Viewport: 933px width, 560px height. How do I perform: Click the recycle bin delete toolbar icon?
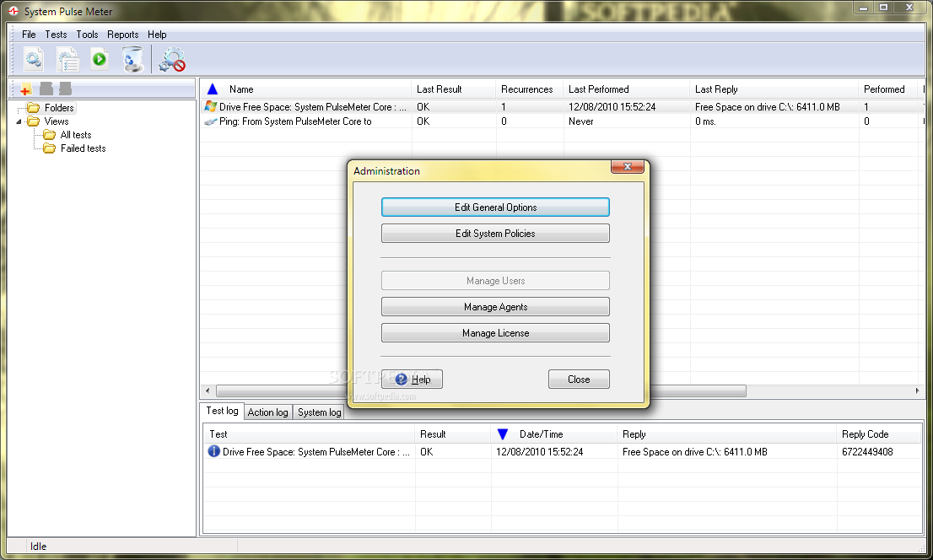coord(132,60)
